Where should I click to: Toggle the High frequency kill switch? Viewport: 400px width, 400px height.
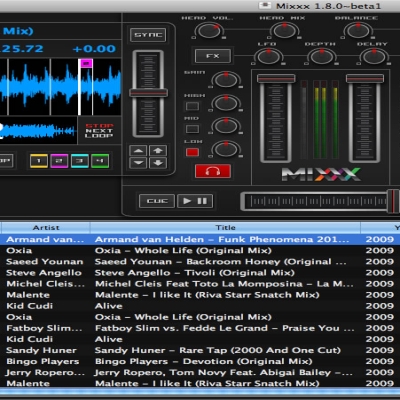pos(192,106)
